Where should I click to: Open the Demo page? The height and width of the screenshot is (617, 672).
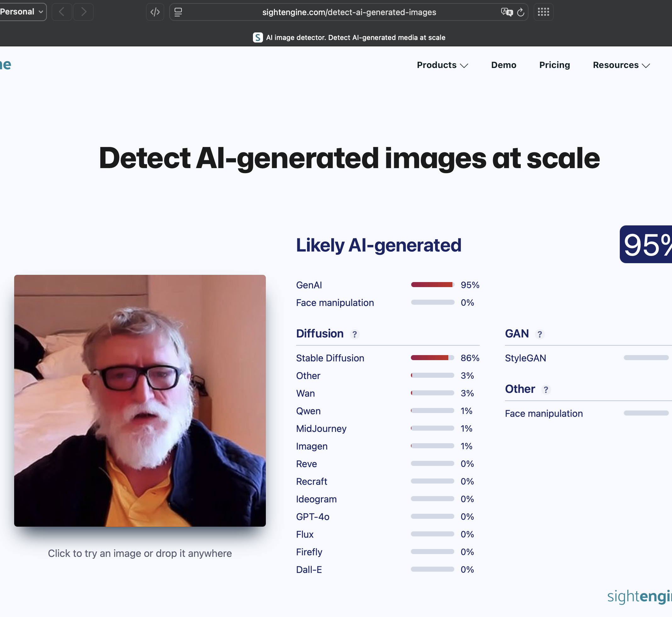503,65
